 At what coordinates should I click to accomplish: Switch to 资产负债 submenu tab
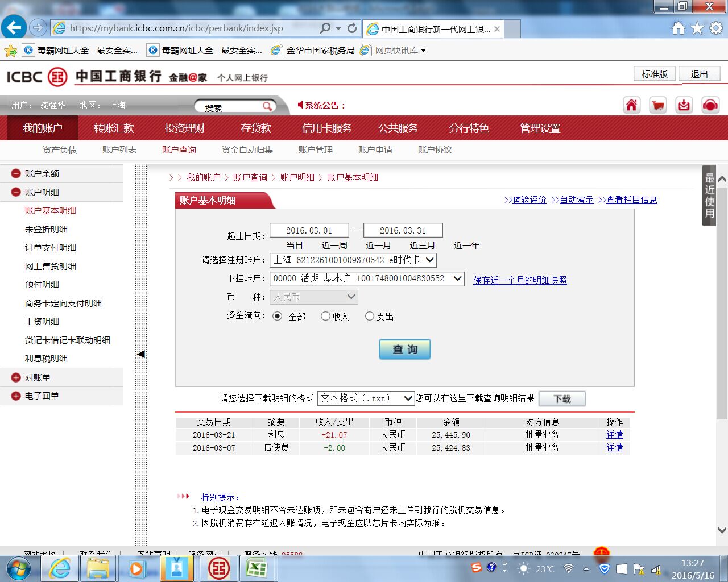60,149
